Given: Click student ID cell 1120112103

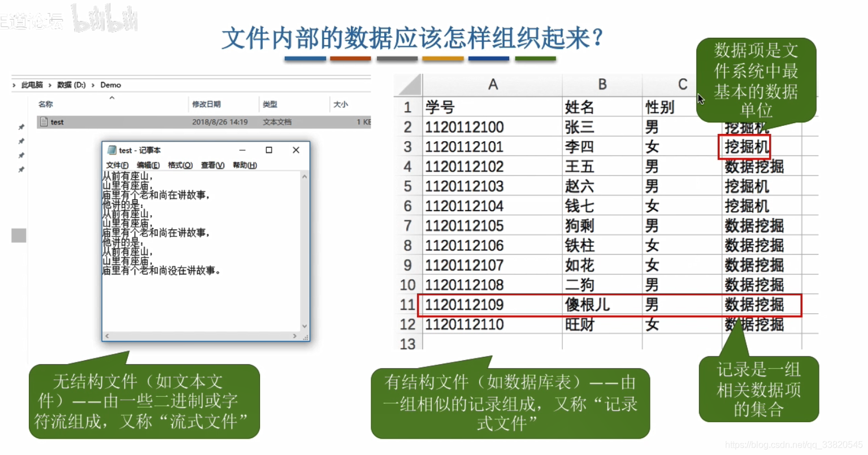Looking at the screenshot, I should pos(493,186).
